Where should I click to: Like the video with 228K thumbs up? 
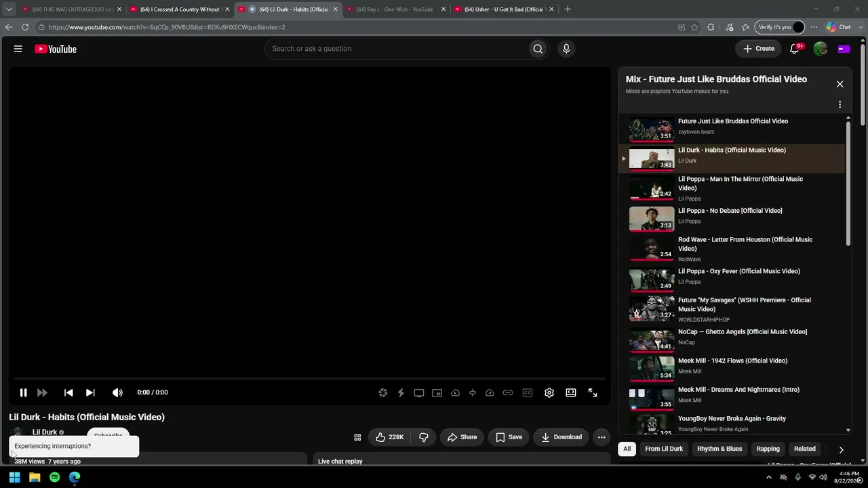pyautogui.click(x=390, y=437)
